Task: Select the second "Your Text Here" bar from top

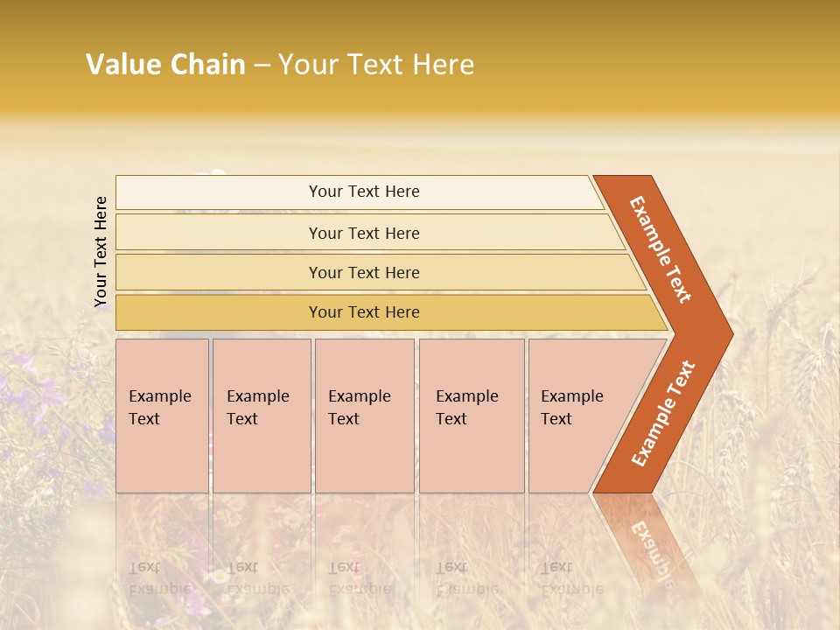Action: 364,233
